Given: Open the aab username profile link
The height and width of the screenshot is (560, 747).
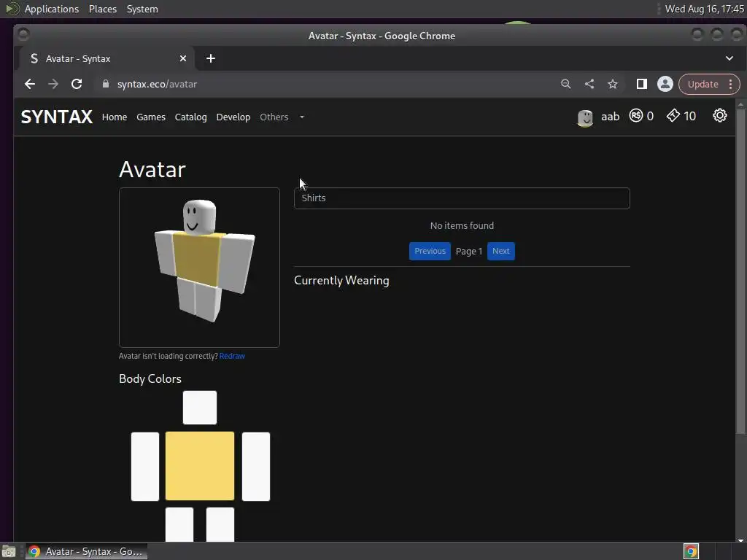Looking at the screenshot, I should (x=611, y=117).
